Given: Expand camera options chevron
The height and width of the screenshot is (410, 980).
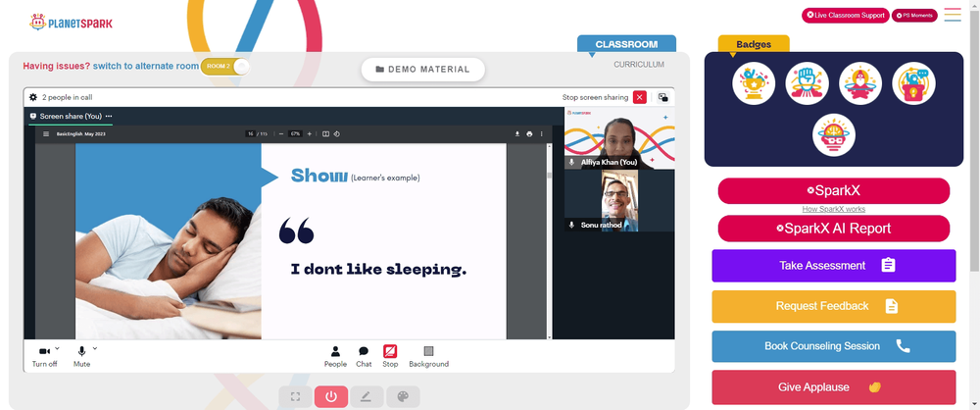Looking at the screenshot, I should tap(57, 348).
